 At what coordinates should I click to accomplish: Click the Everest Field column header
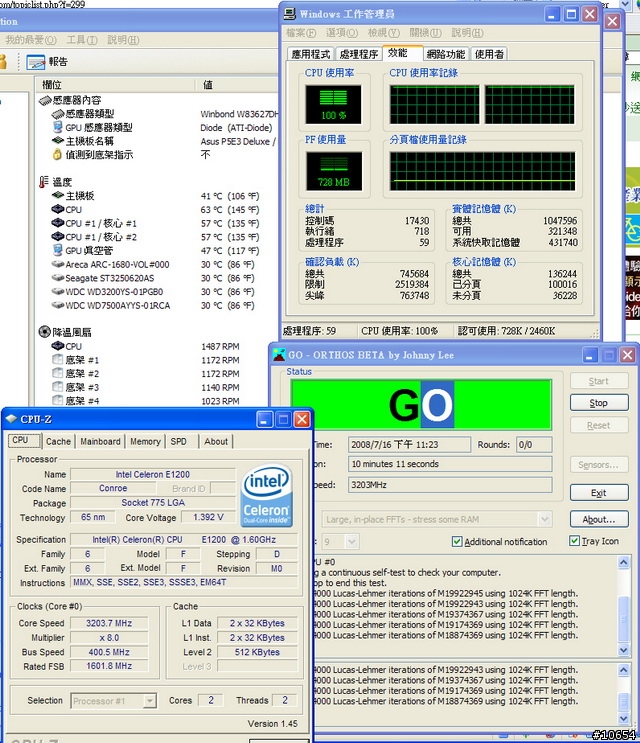(x=116, y=85)
